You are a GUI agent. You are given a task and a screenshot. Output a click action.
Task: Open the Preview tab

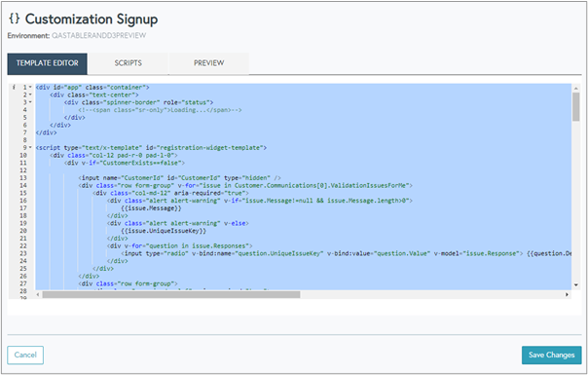point(209,63)
